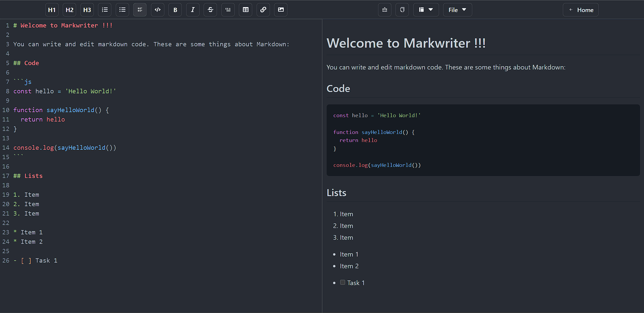Click the editor line 'const hello = 'Hello World!''
This screenshot has height=313, width=644.
pyautogui.click(x=65, y=91)
